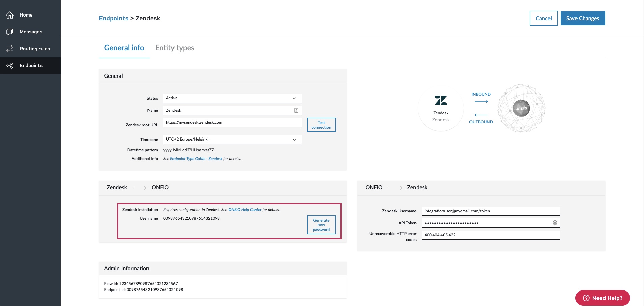This screenshot has height=306, width=644.
Task: Click the Routing rules arrows icon
Action: click(x=10, y=49)
